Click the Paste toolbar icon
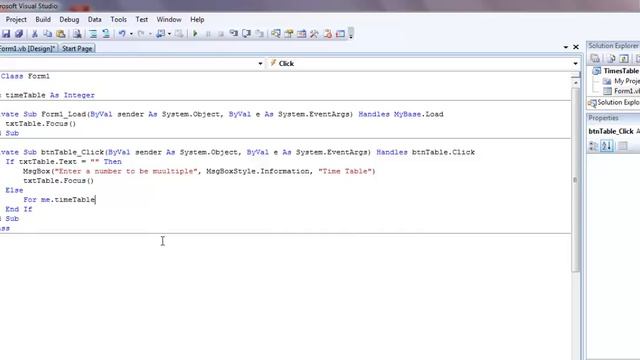The image size is (640, 360). click(x=60, y=34)
